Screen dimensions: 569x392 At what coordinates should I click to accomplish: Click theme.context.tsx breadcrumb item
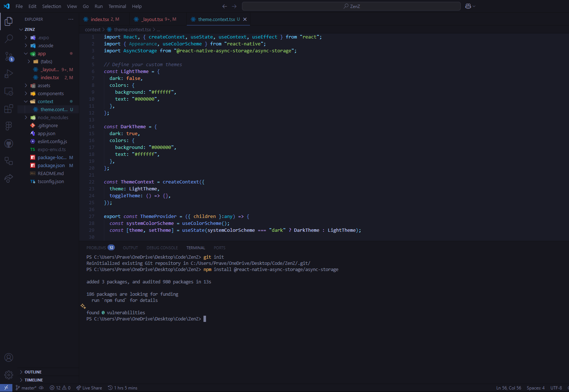coord(129,29)
